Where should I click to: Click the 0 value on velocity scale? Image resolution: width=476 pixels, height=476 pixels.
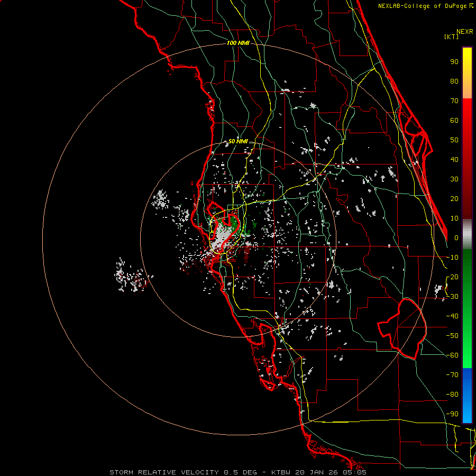coord(456,238)
